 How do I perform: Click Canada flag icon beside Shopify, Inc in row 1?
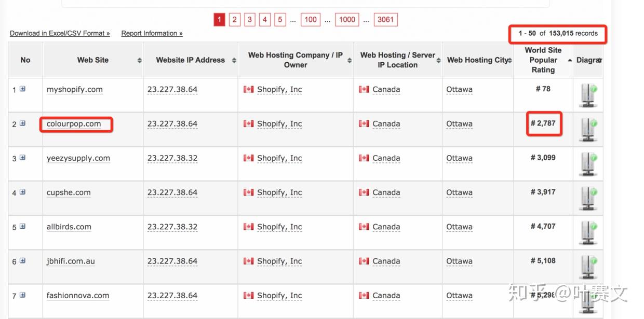pyautogui.click(x=249, y=89)
